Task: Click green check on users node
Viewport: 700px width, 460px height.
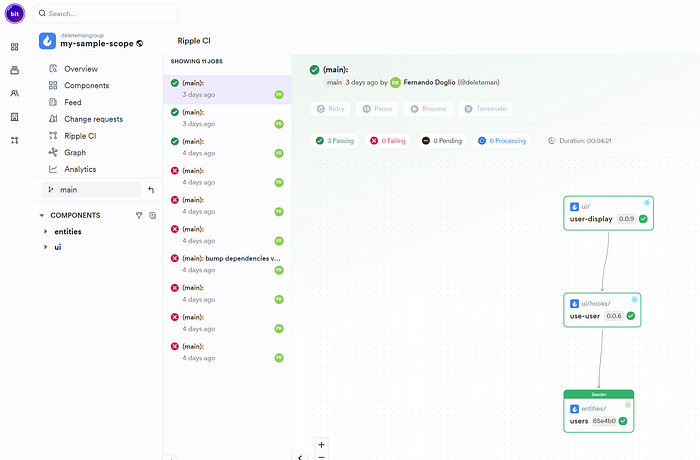Action: click(623, 421)
